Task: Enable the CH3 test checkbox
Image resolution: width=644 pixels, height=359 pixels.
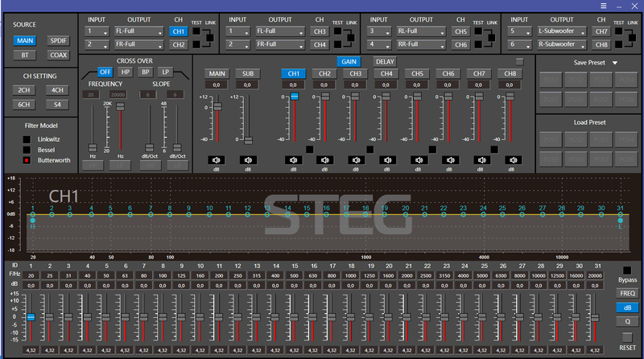Action: (337, 31)
